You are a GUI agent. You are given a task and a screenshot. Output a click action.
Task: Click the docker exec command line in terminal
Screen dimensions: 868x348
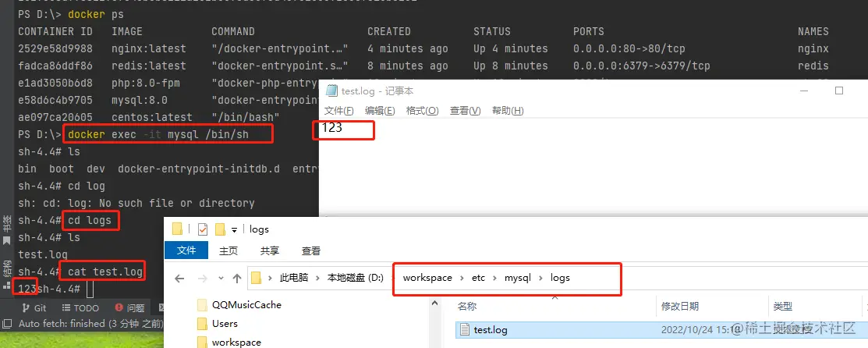pyautogui.click(x=159, y=135)
